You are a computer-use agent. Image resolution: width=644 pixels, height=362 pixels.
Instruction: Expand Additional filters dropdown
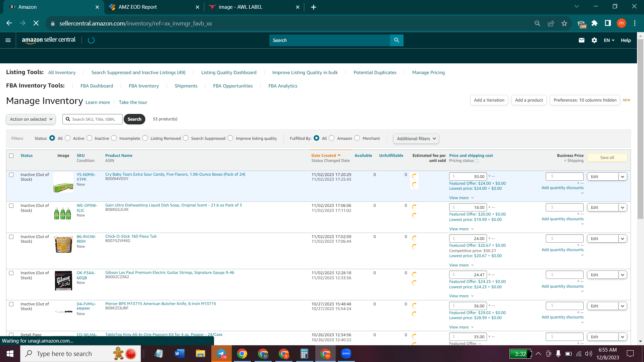click(x=416, y=138)
